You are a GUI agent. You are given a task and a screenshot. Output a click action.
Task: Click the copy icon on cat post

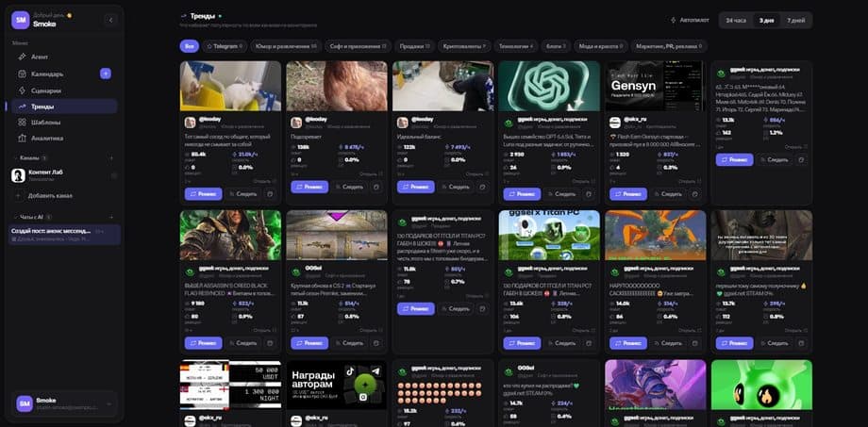[x=270, y=194]
